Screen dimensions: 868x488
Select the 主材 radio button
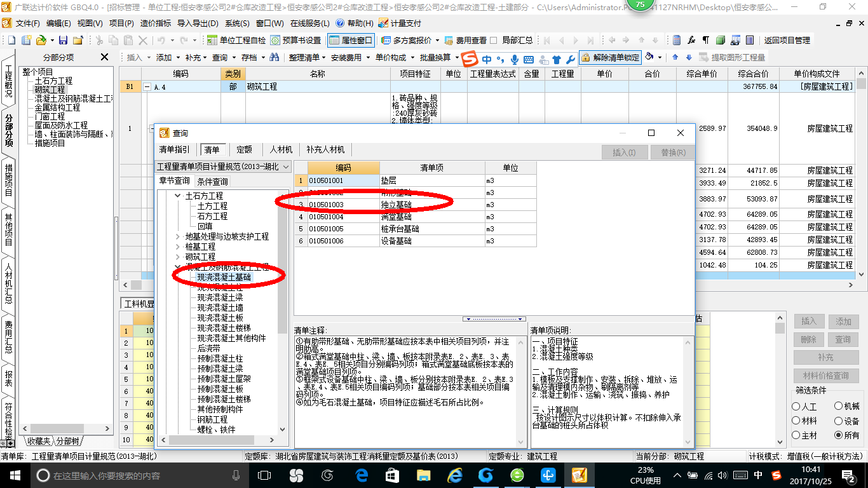pyautogui.click(x=796, y=435)
